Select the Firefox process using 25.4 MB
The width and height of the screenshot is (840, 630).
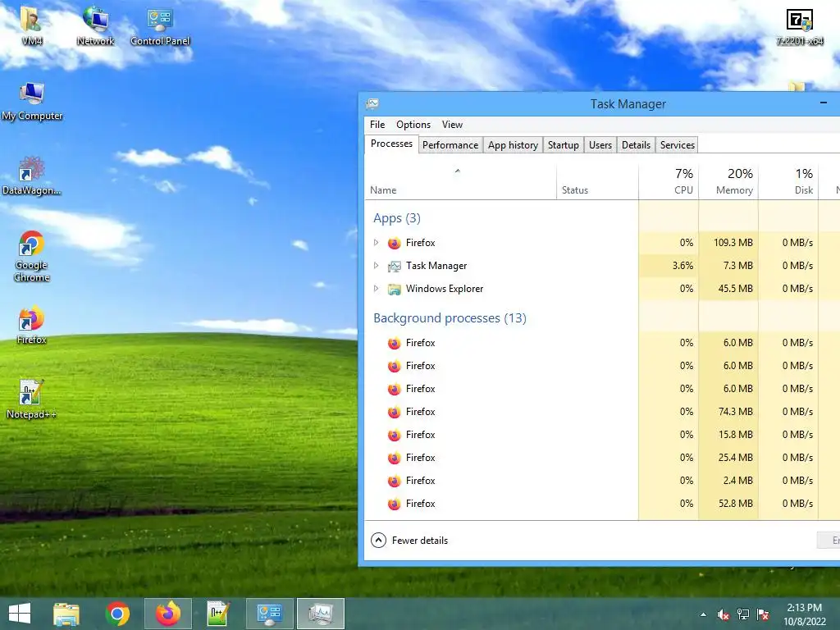tap(602, 458)
